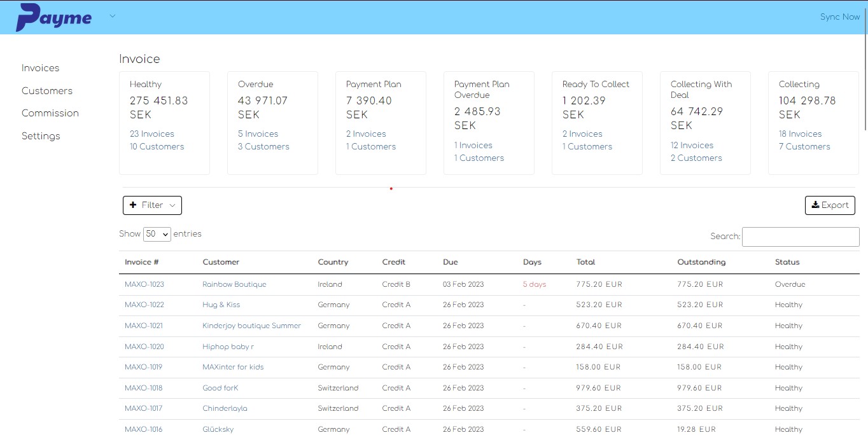This screenshot has width=868, height=435.
Task: Open Settings in the sidebar
Action: [41, 136]
